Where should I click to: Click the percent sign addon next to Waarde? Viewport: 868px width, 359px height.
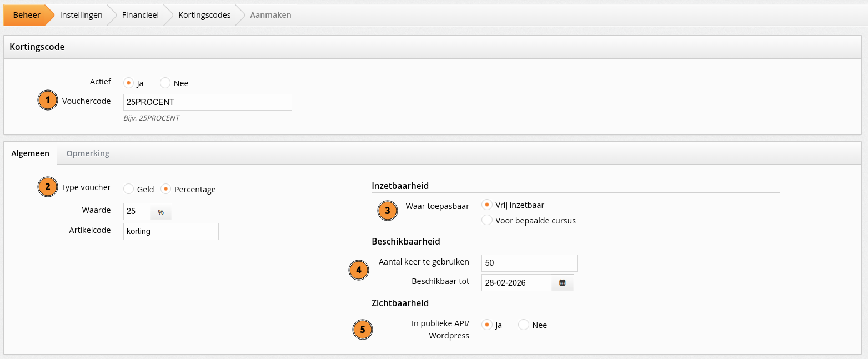[161, 212]
